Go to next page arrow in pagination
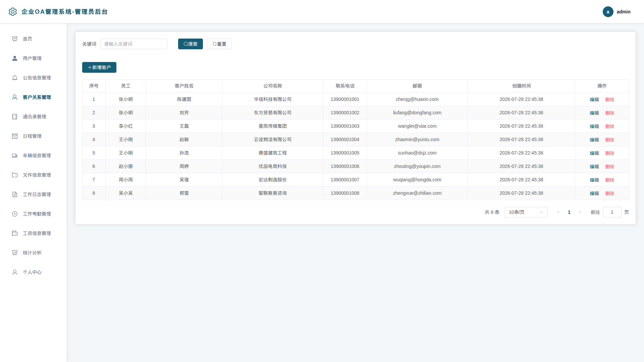Screen dimensions: 644x362 pyautogui.click(x=580, y=212)
